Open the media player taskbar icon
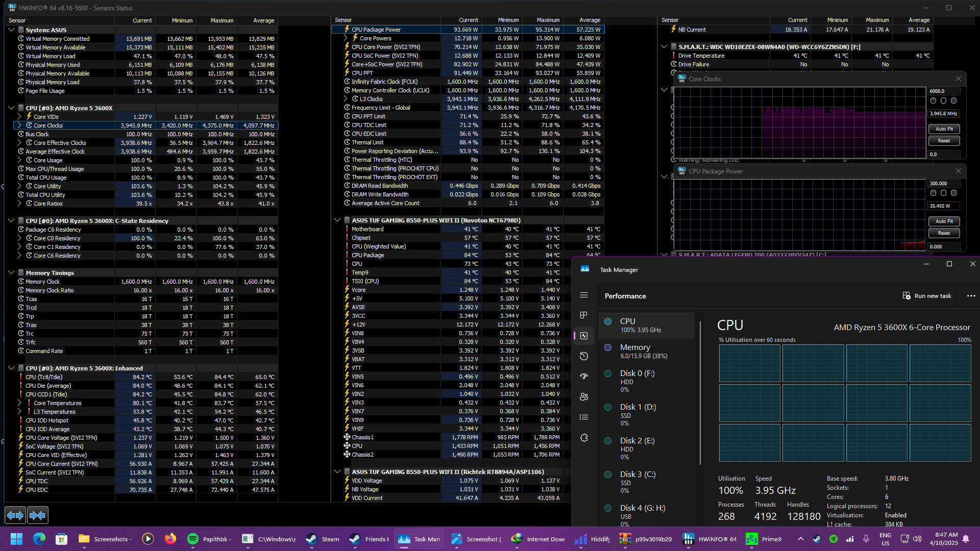Screen dimensions: 980x551 click(148, 539)
